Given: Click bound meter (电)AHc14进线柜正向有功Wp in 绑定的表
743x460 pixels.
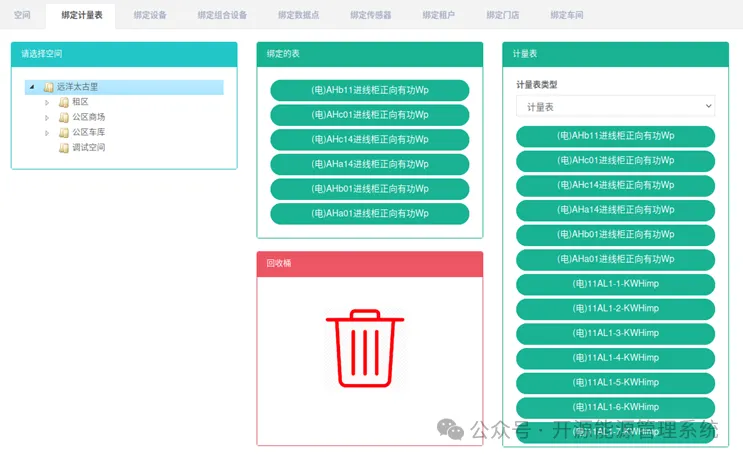Looking at the screenshot, I should pyautogui.click(x=370, y=139).
